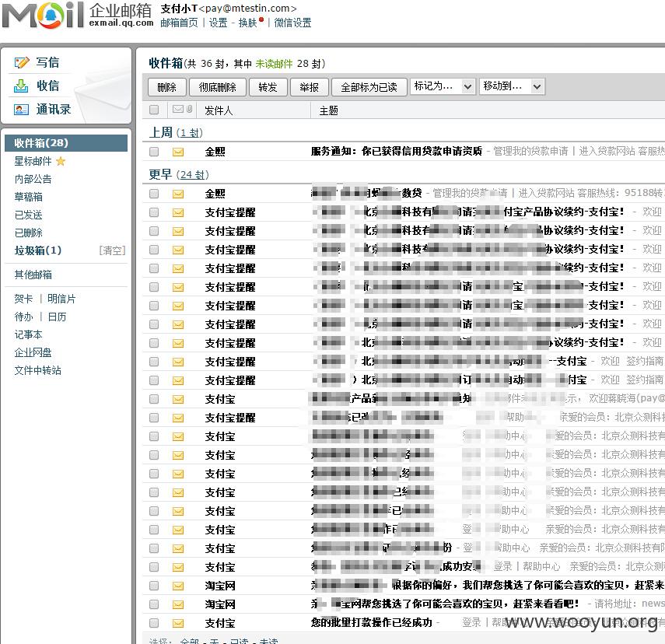Click the 24 封 count link beside 更早
The width and height of the screenshot is (665, 644).
(193, 175)
